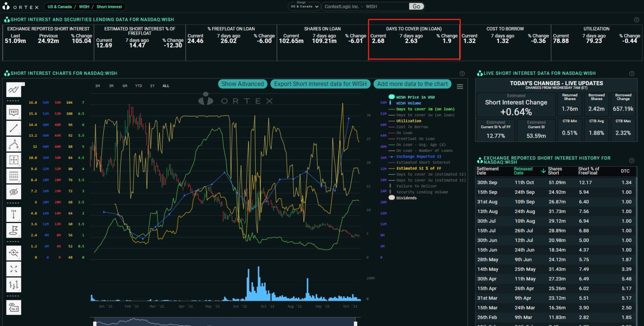This screenshot has width=644, height=326.
Task: Sort table by Shares Short column
Action: [x=555, y=171]
